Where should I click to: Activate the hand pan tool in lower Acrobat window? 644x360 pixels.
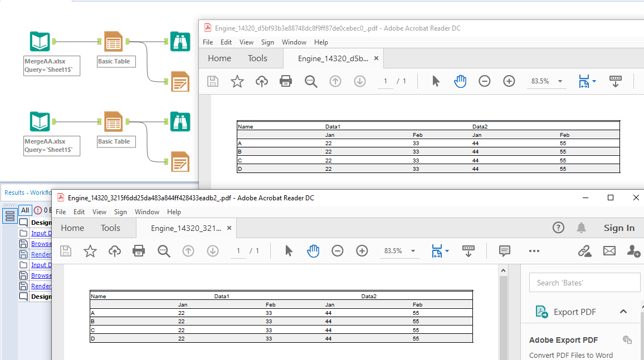[x=313, y=251]
